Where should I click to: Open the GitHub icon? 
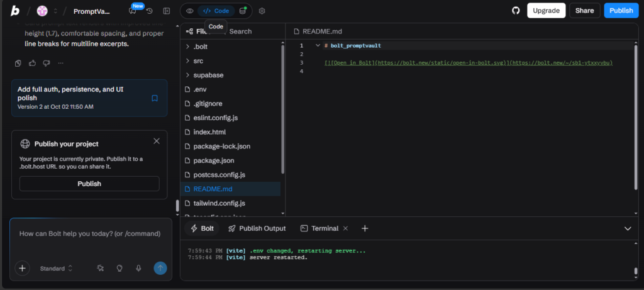(516, 11)
